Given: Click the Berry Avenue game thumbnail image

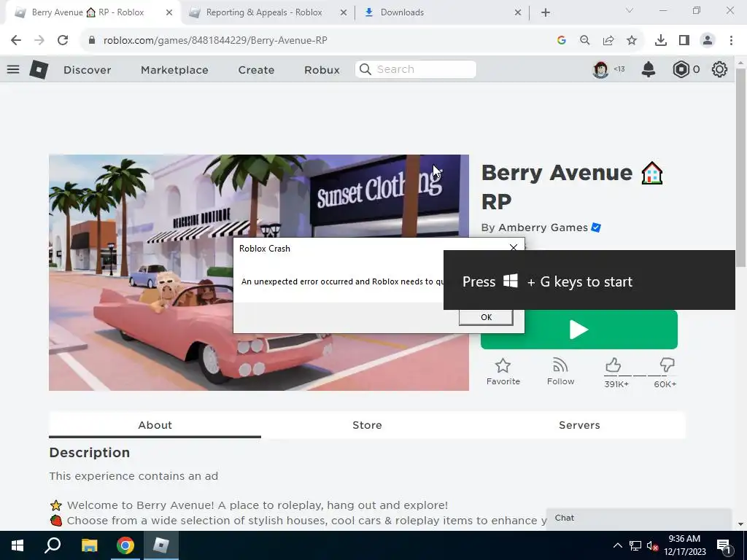Looking at the screenshot, I should 259,273.
